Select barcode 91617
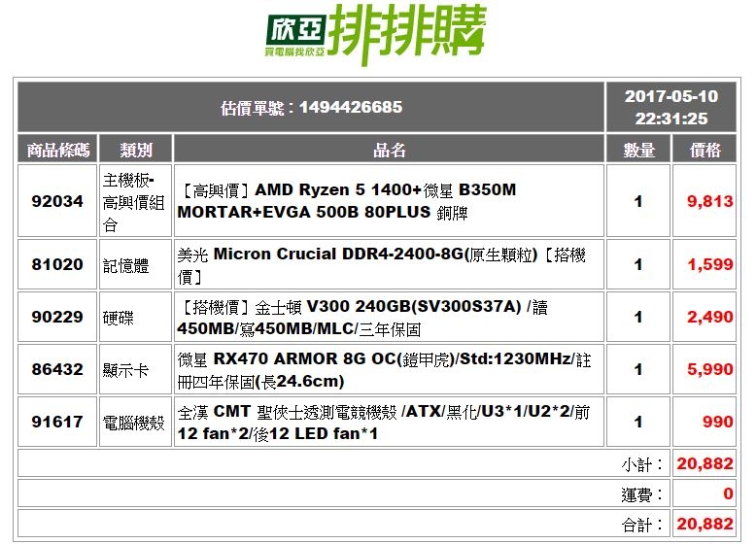Screen dimensions: 756x544 click(x=57, y=423)
